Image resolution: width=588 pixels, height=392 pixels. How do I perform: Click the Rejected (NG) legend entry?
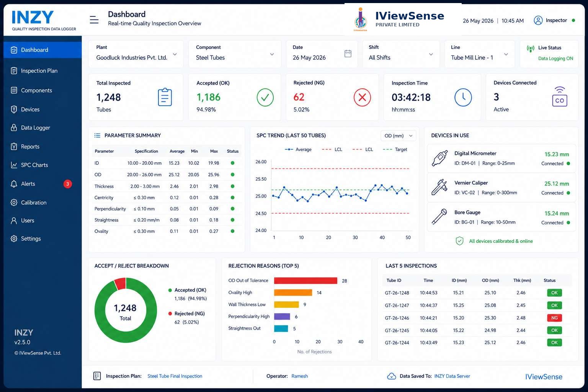pos(187,314)
